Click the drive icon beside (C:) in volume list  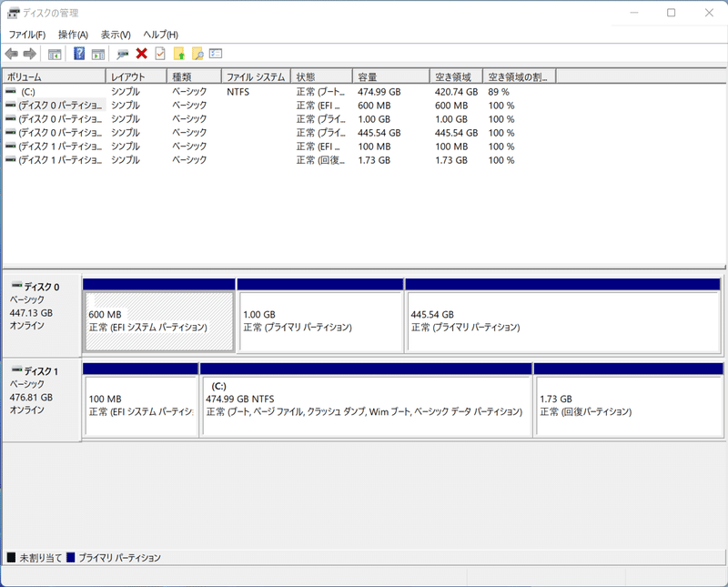pos(11,92)
